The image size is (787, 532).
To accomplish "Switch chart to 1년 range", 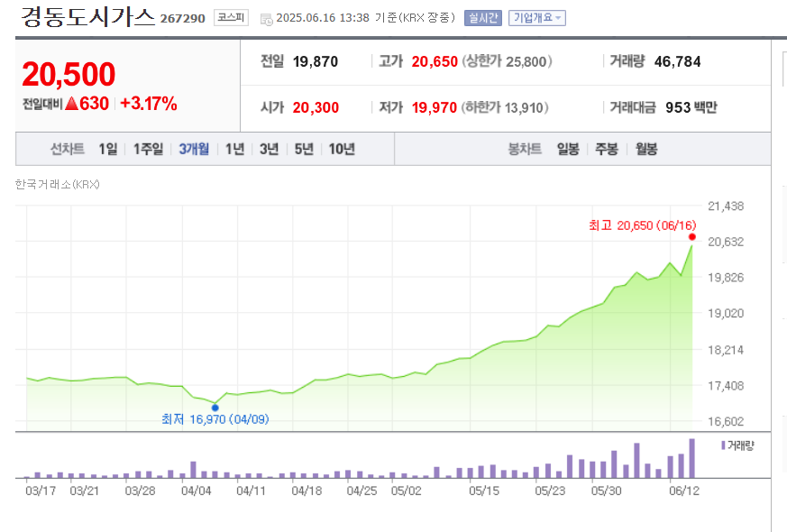I will (234, 149).
